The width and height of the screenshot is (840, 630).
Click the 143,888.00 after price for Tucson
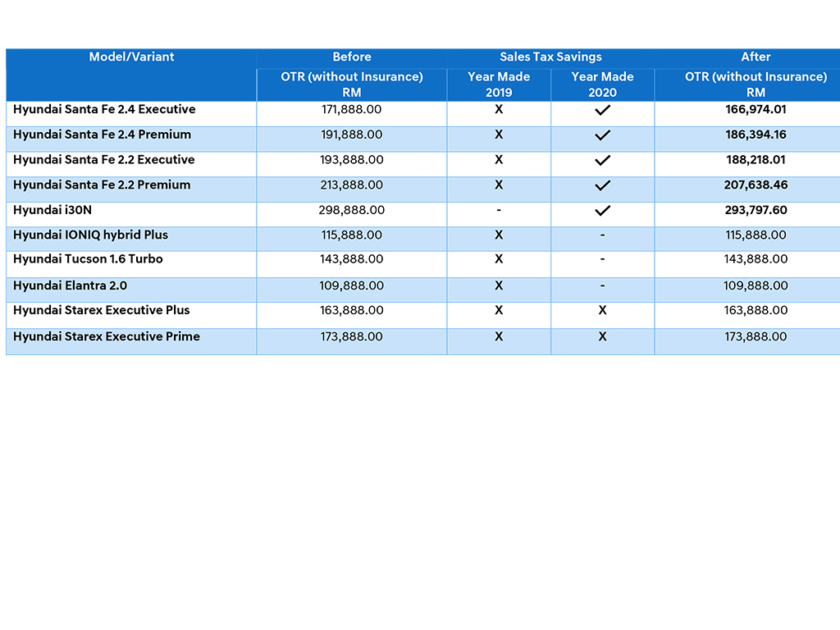click(x=756, y=258)
